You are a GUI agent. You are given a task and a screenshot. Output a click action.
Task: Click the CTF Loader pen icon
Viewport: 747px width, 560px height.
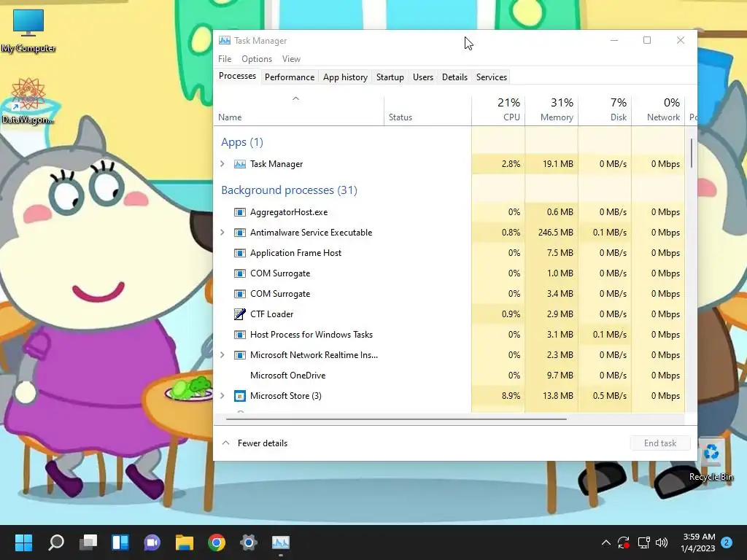239,314
